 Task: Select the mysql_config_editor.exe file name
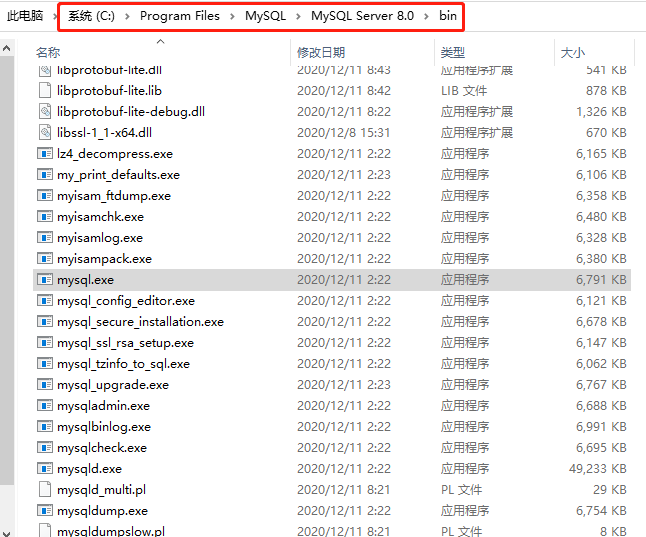(x=126, y=301)
